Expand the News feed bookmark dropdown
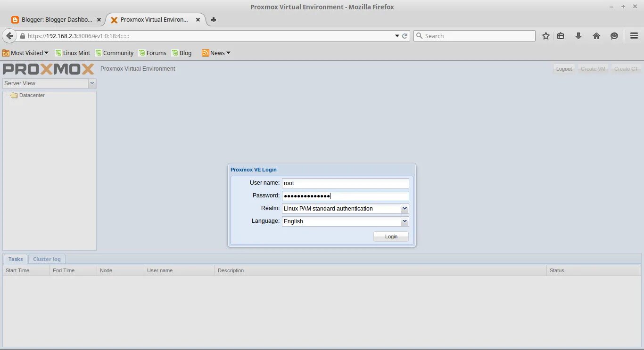Image resolution: width=644 pixels, height=350 pixels. pyautogui.click(x=216, y=53)
